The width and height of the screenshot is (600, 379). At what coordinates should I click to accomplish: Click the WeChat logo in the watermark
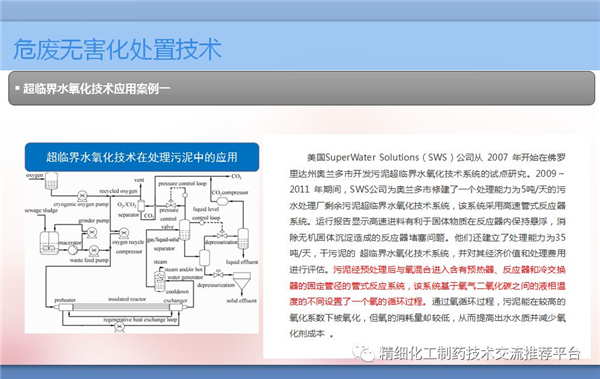363,353
